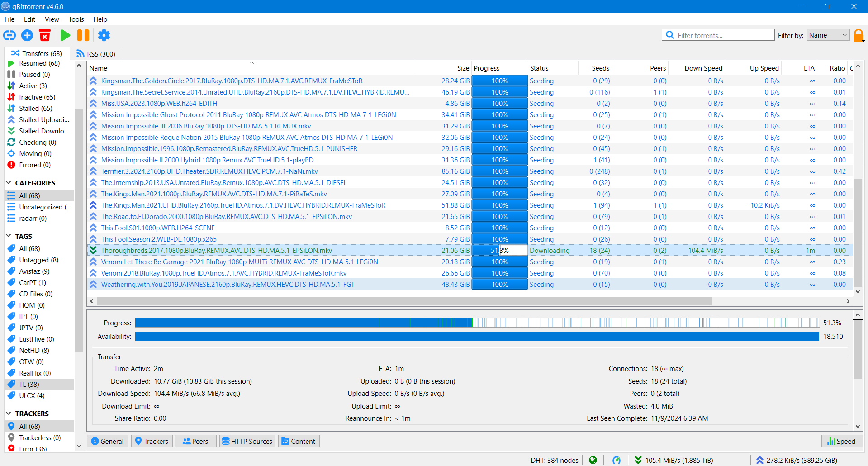Open the Tools menu
The width and height of the screenshot is (868, 466).
pyautogui.click(x=76, y=19)
